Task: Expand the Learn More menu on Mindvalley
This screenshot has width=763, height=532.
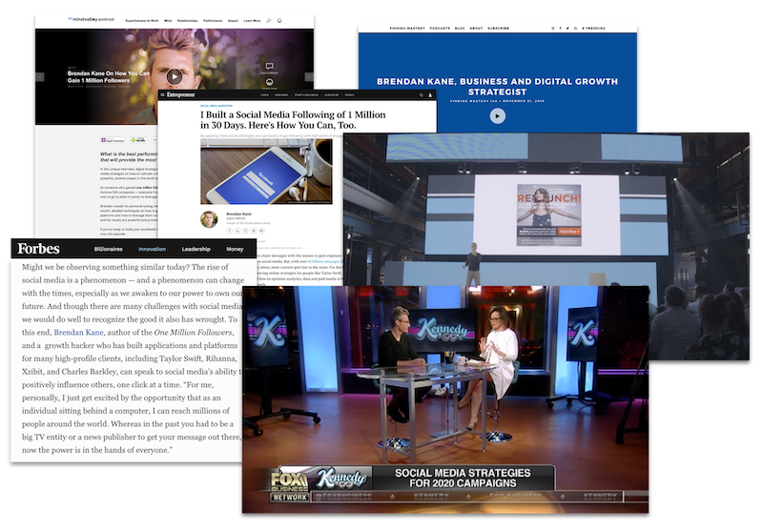Action: pos(252,19)
